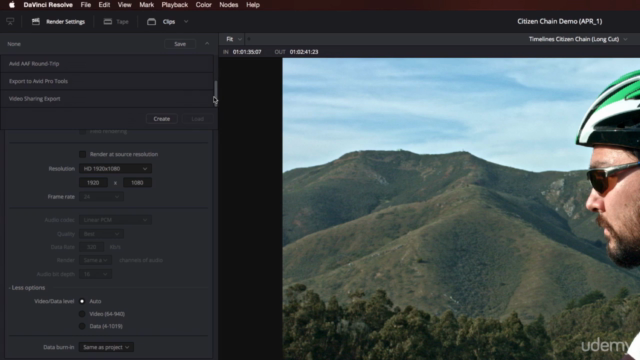The height and width of the screenshot is (360, 640).
Task: Collapse the preset list chevron
Action: 207,43
